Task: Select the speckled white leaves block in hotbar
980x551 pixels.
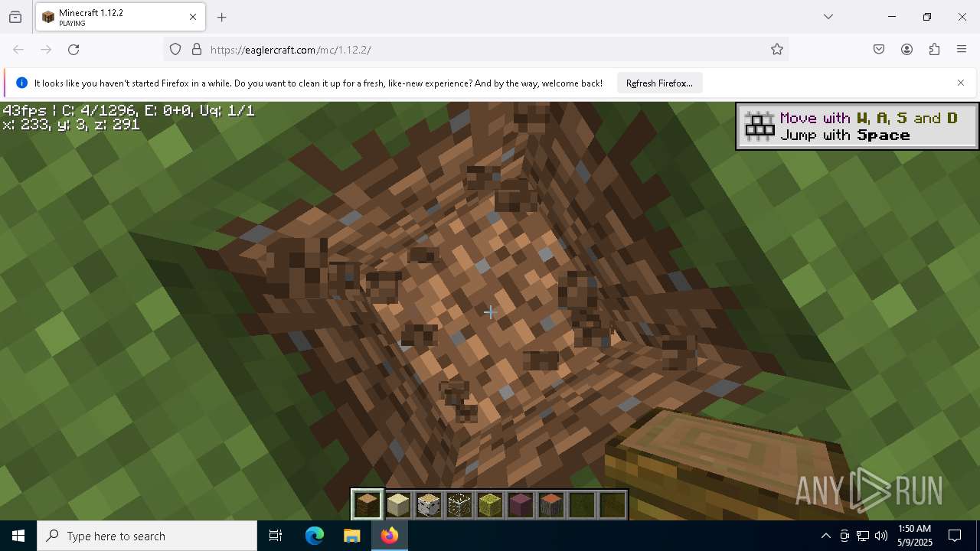Action: coord(459,505)
